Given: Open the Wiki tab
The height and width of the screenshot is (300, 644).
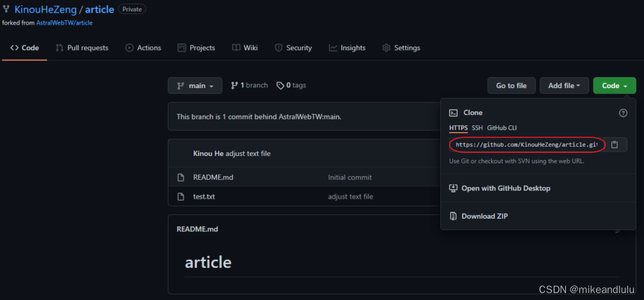Looking at the screenshot, I should (x=245, y=48).
